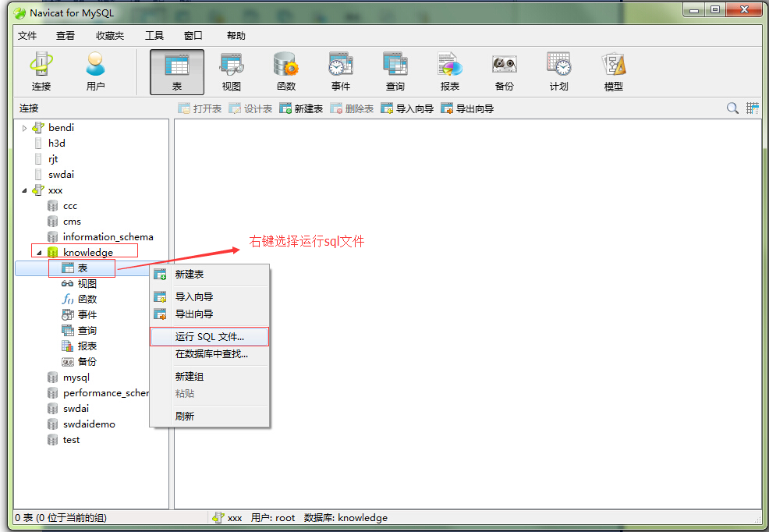This screenshot has width=769, height=532.
Task: Click the grid view icon beside search
Action: tap(753, 108)
